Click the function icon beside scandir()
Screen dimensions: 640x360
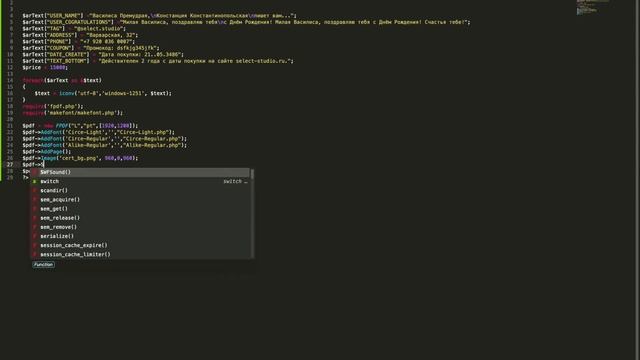(x=35, y=191)
